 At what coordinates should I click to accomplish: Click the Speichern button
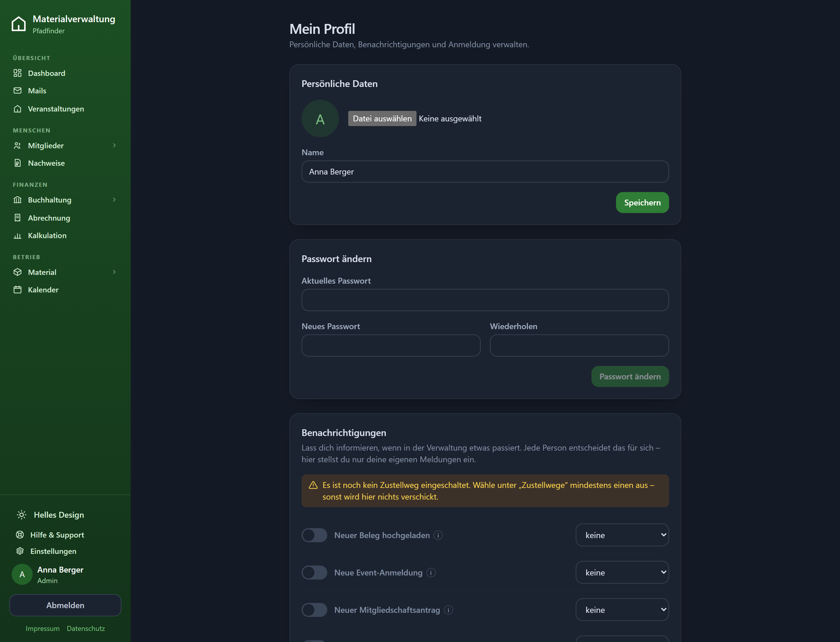(642, 203)
